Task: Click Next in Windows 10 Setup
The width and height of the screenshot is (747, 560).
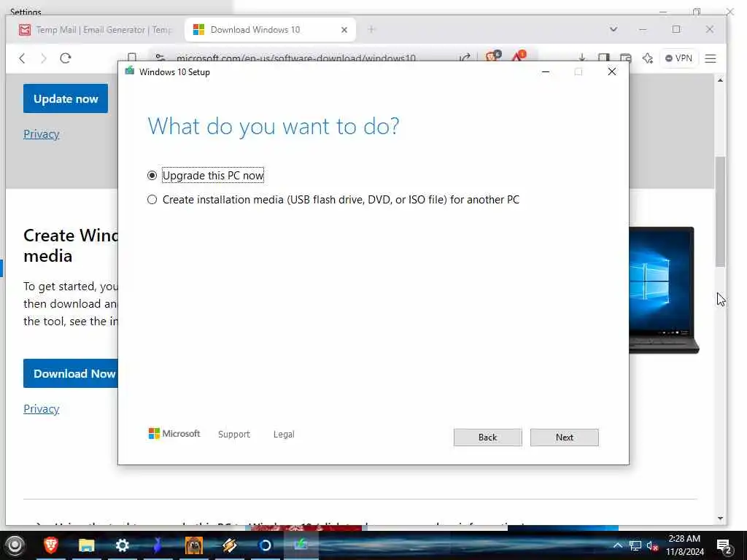Action: 564,437
